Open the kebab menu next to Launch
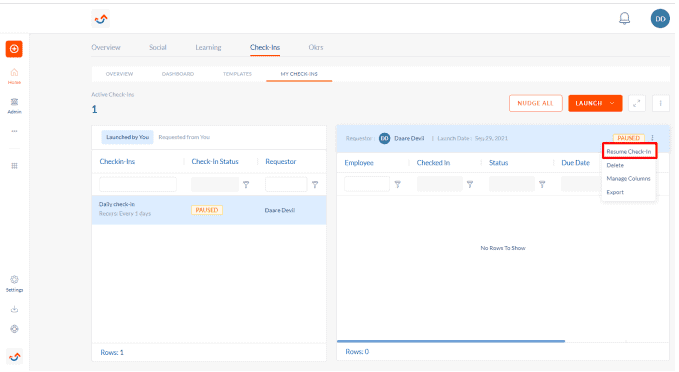The width and height of the screenshot is (679, 372). click(x=660, y=104)
